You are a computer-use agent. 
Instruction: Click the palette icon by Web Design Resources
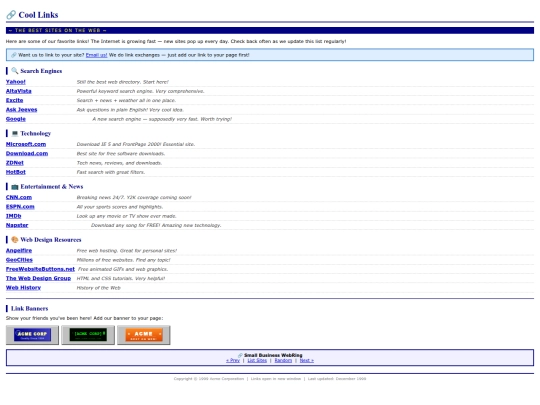(14, 239)
